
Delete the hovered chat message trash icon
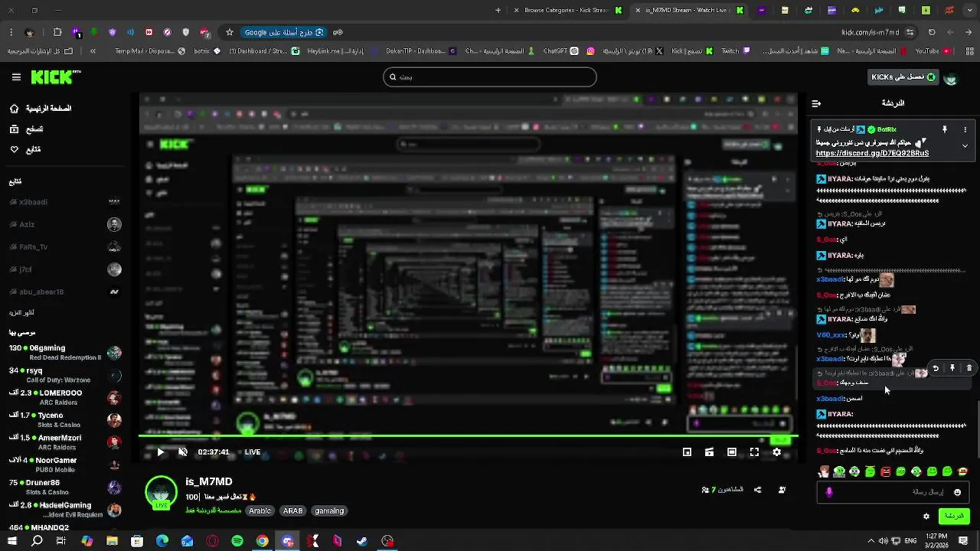tap(969, 368)
